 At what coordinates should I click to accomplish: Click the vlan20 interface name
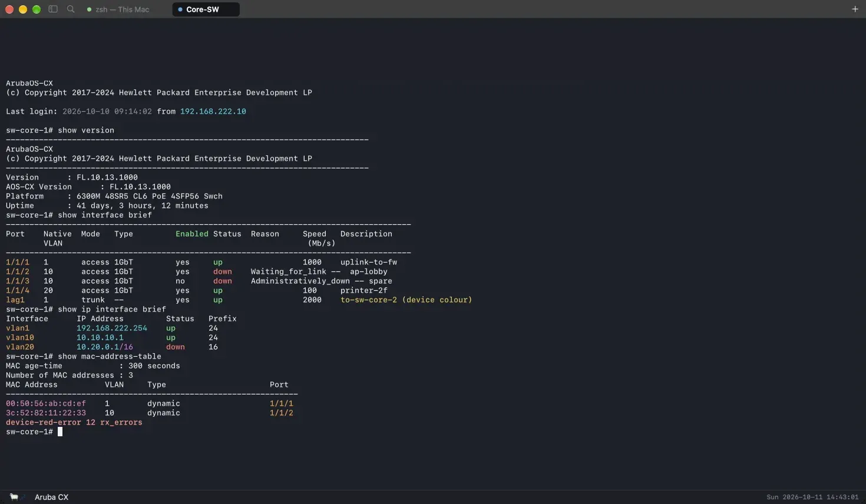click(20, 347)
